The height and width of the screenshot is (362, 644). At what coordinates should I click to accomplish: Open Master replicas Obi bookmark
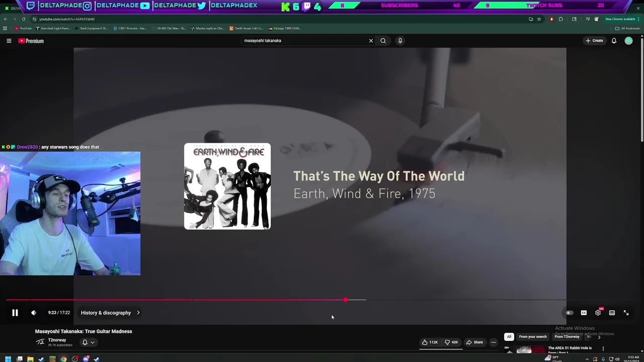[x=207, y=28]
